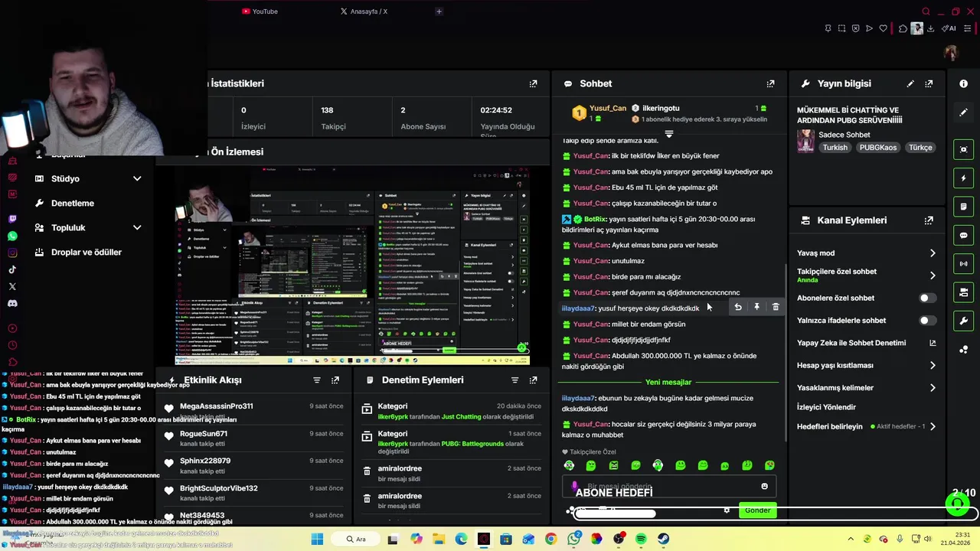The width and height of the screenshot is (980, 551).
Task: Open WhatsApp from the taskbar
Action: [573, 539]
